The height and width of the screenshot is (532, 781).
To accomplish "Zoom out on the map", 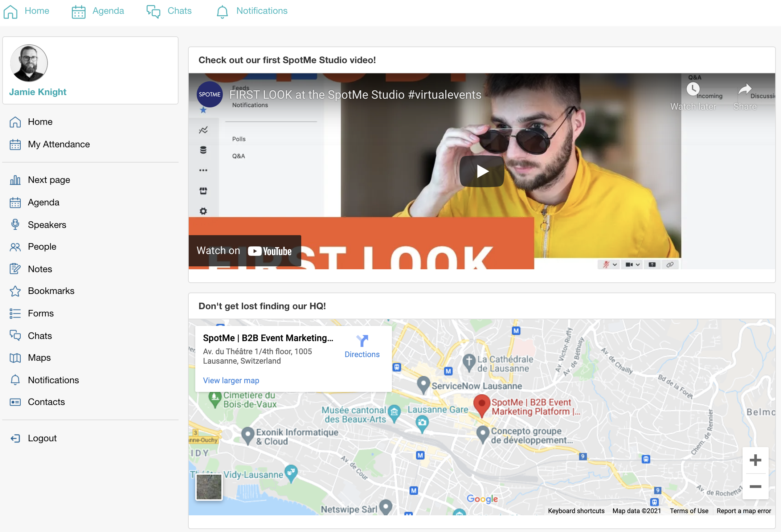I will (x=755, y=487).
